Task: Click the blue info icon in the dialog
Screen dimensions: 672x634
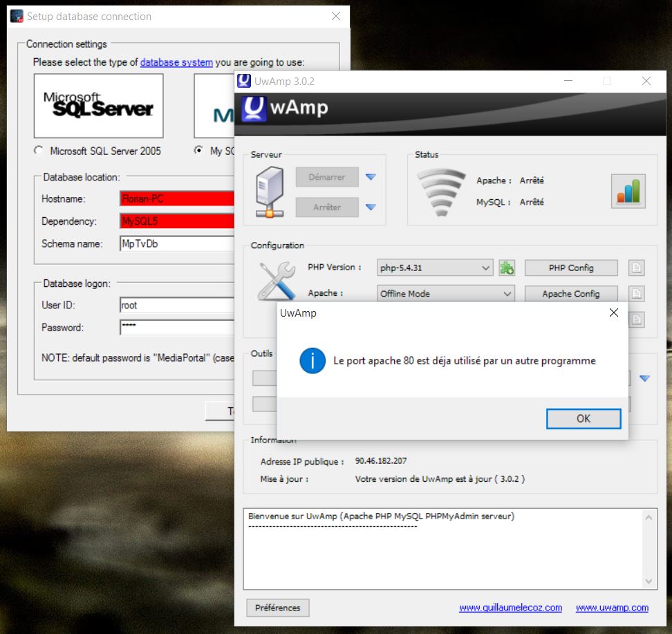Action: pyautogui.click(x=312, y=360)
